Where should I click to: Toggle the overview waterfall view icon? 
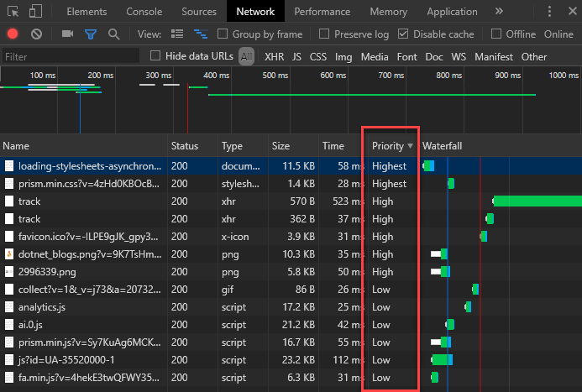(201, 34)
